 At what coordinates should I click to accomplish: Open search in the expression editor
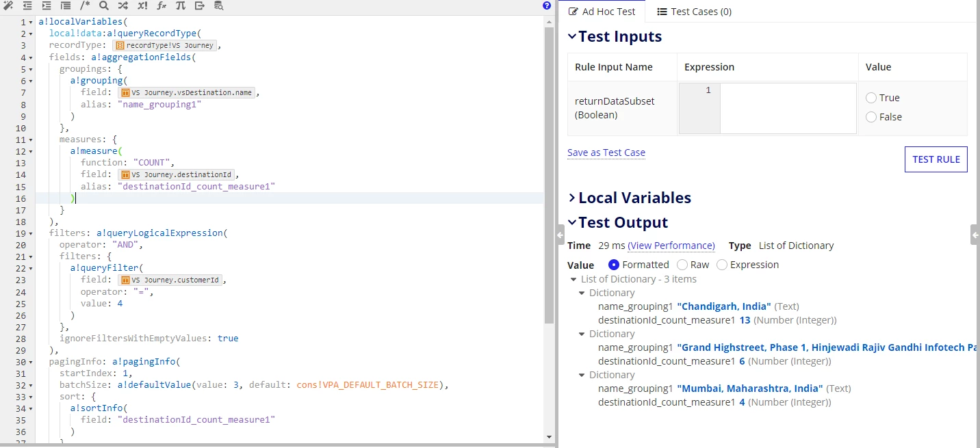click(104, 5)
